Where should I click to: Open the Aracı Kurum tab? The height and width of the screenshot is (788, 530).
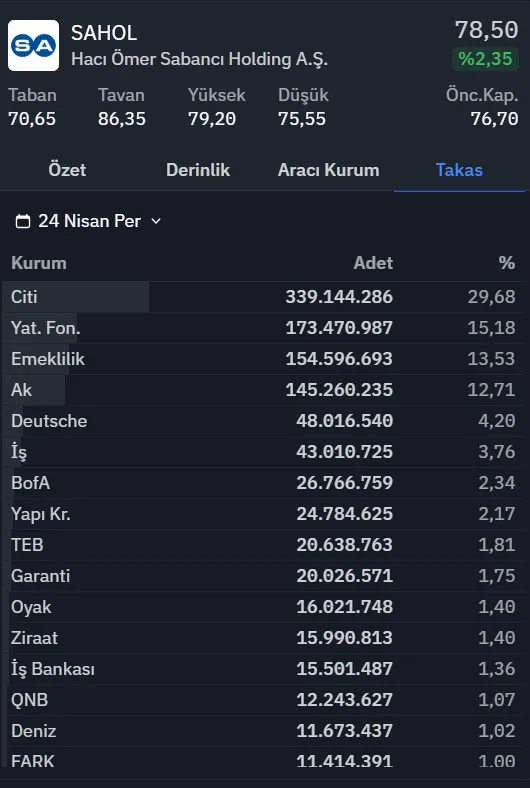tap(329, 170)
